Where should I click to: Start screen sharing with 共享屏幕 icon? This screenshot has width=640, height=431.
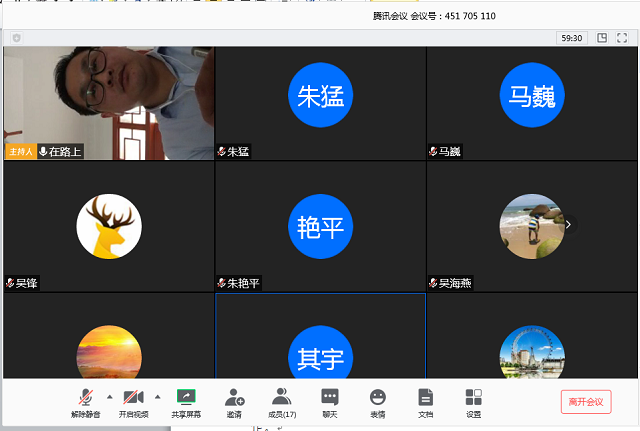tap(186, 402)
